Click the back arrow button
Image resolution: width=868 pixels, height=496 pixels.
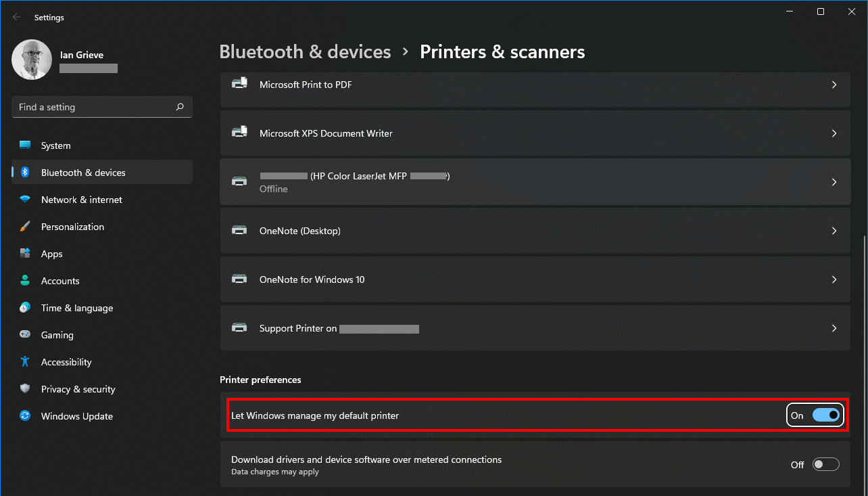pos(16,16)
